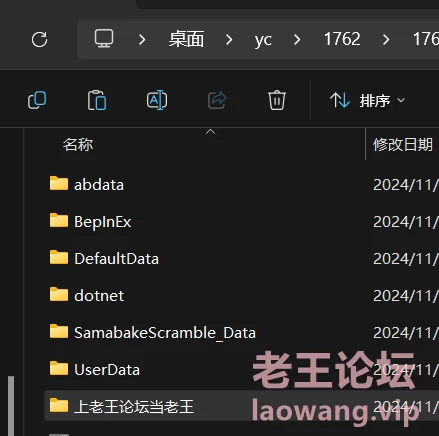This screenshot has height=436, width=439.
Task: Click the Rename toolbar icon
Action: coord(157,100)
